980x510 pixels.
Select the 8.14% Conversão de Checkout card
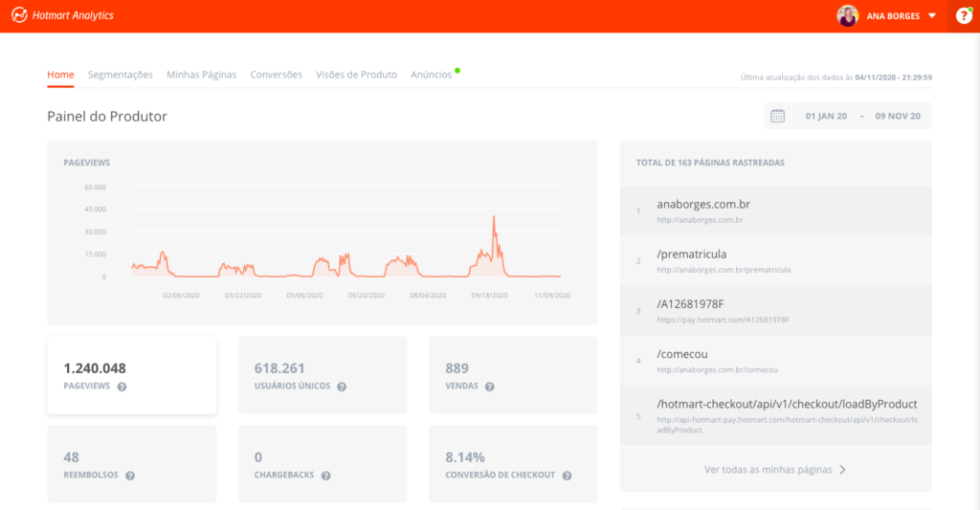tap(513, 464)
